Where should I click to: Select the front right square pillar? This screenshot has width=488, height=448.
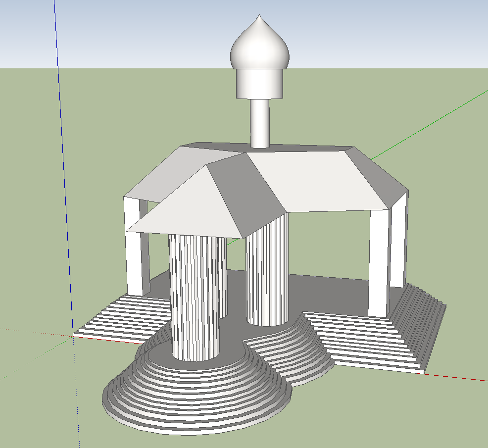click(x=380, y=264)
